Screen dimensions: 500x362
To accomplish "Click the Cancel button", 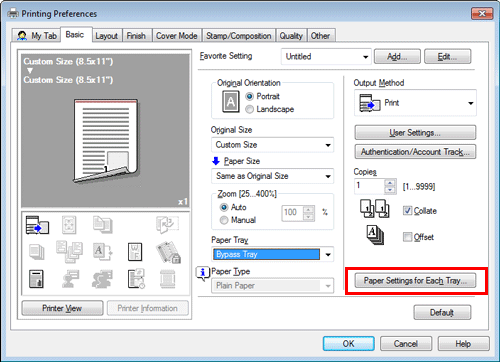I will (406, 344).
